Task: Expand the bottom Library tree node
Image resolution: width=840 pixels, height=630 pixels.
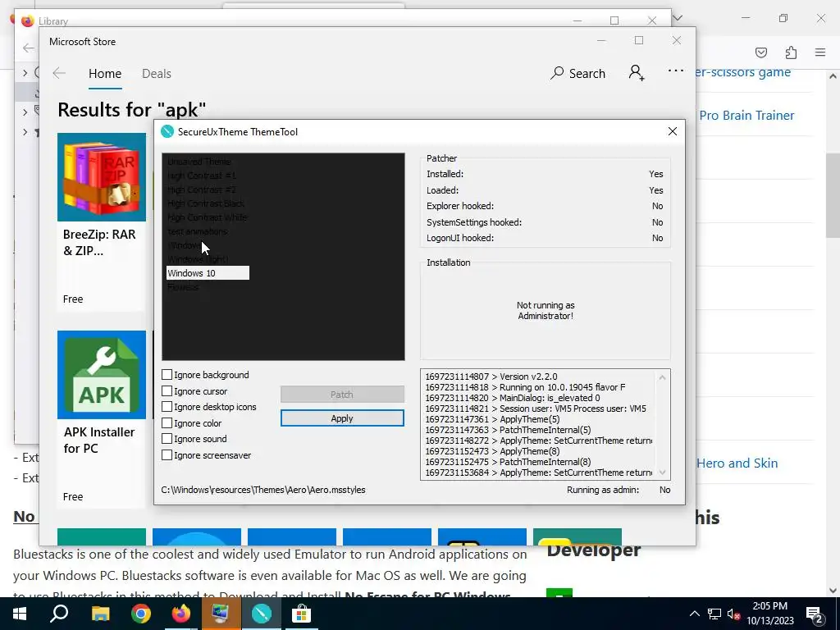Action: [25, 132]
